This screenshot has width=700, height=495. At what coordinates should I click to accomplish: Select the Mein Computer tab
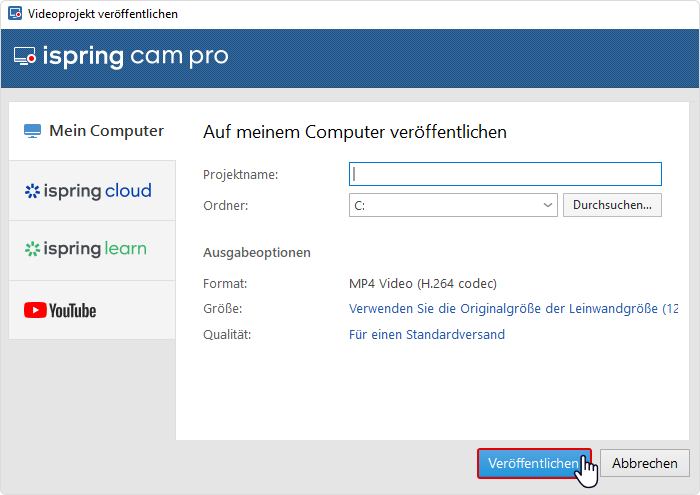pyautogui.click(x=92, y=131)
